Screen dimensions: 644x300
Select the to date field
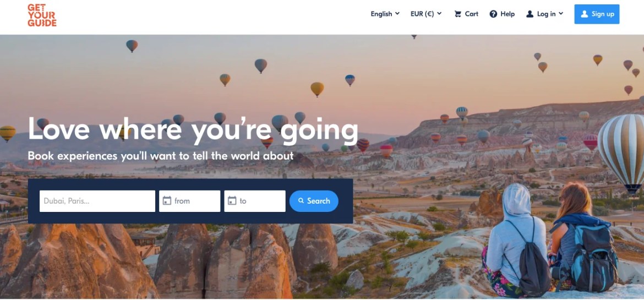click(x=255, y=201)
